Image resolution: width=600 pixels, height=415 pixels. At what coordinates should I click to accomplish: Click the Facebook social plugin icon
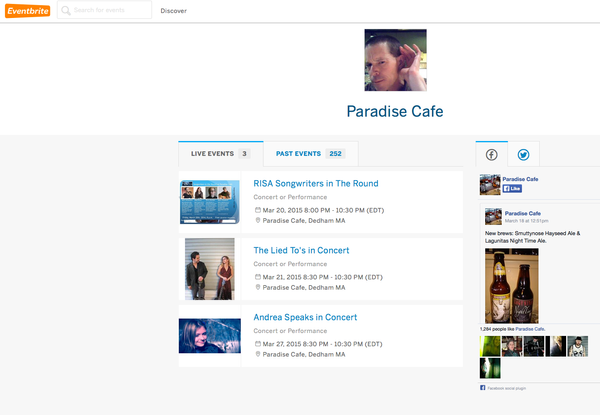(x=483, y=388)
